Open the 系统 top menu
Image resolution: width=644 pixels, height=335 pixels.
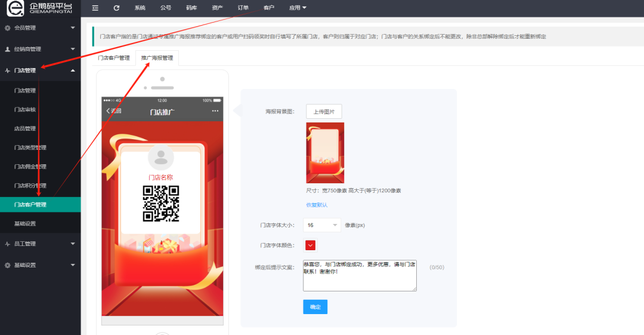140,8
